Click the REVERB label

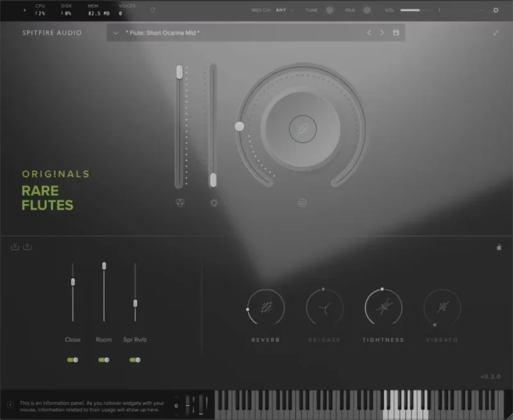[x=265, y=340]
